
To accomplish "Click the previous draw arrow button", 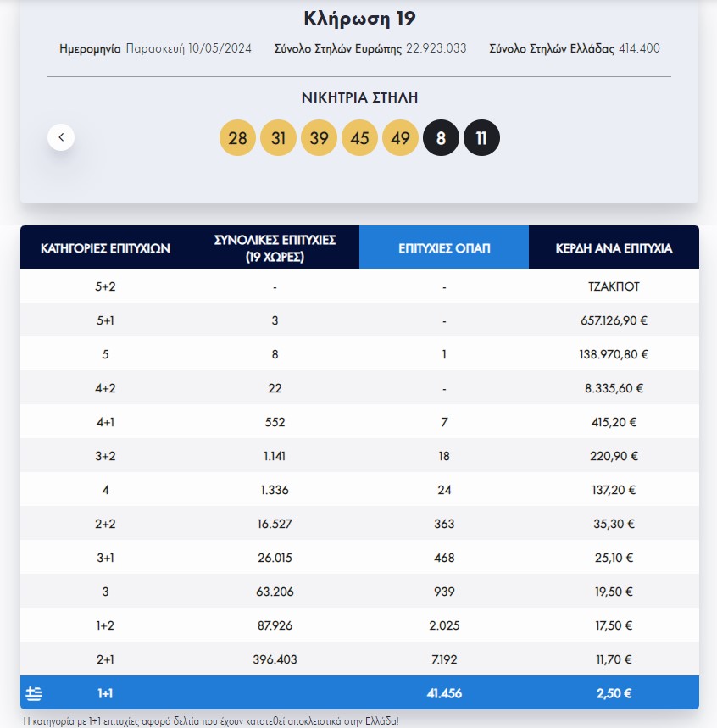I will point(61,137).
